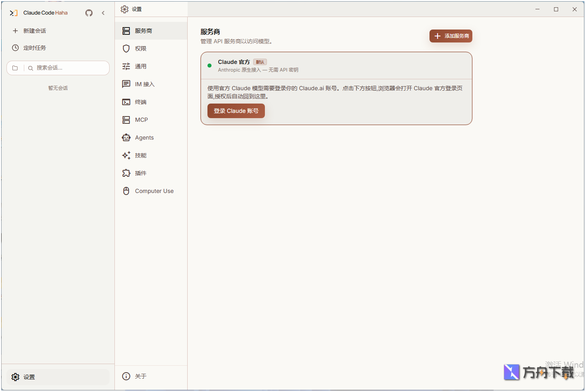Go to 终端 terminal settings
The width and height of the screenshot is (586, 392).
coord(140,102)
